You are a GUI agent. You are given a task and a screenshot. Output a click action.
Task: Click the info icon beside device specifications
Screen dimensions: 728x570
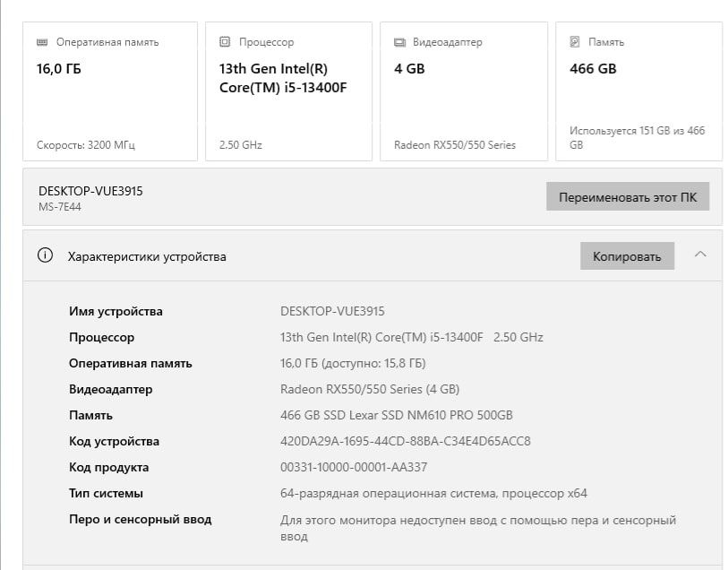(x=45, y=255)
